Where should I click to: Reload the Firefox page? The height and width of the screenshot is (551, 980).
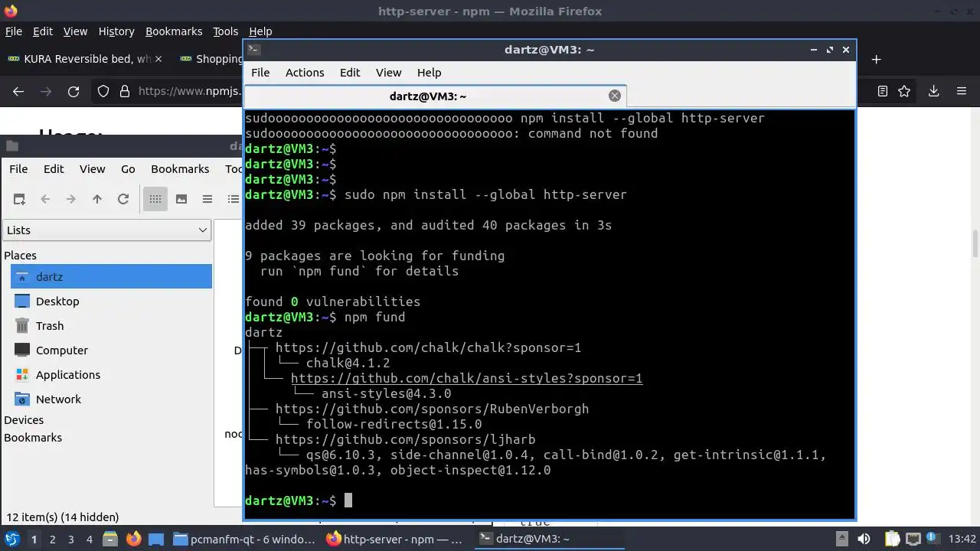coord(73,91)
